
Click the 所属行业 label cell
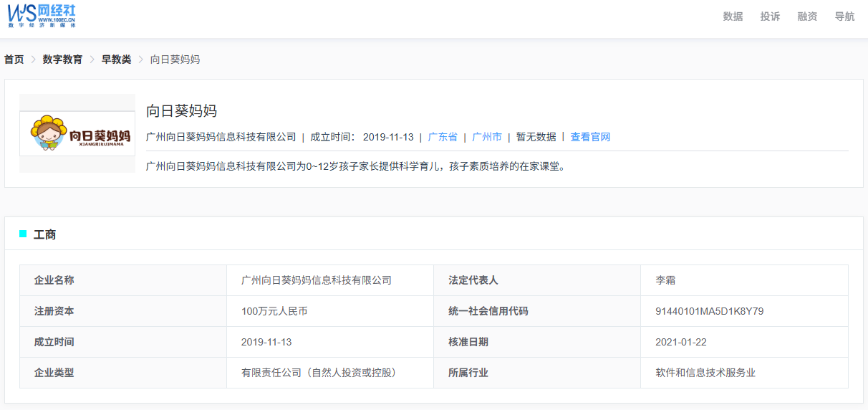pyautogui.click(x=537, y=373)
